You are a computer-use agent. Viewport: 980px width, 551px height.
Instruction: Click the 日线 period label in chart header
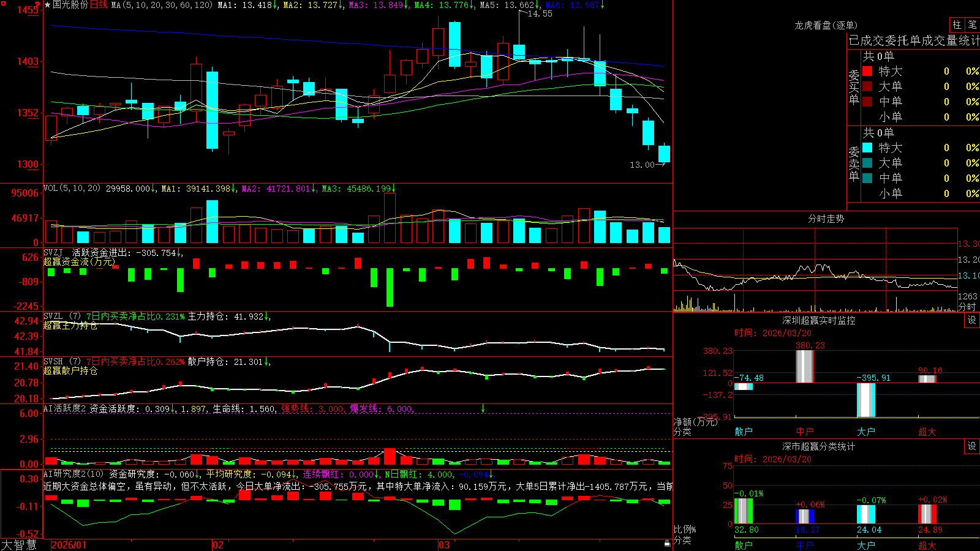pos(99,5)
